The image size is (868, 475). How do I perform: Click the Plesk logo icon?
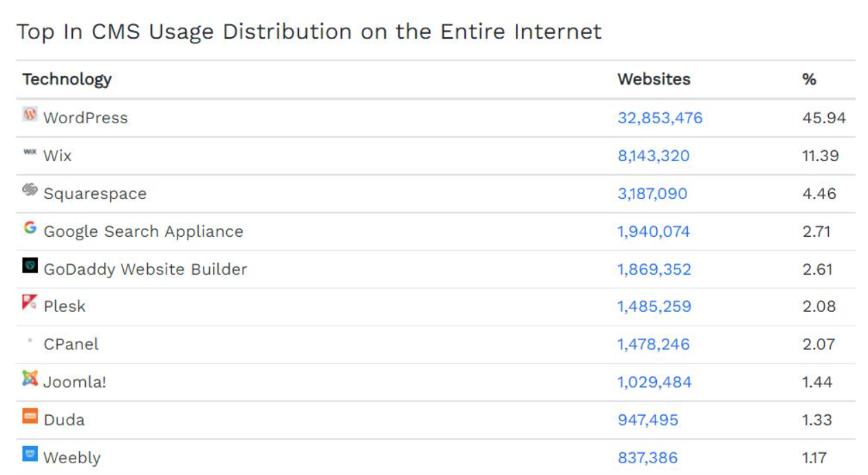click(30, 302)
